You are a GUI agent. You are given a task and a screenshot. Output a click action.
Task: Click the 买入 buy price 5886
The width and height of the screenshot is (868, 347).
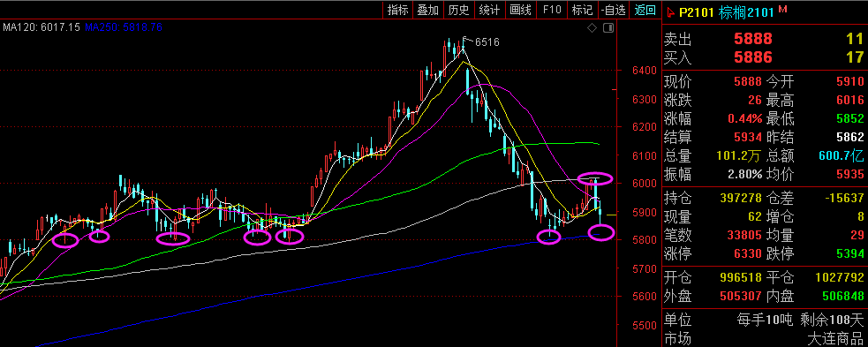click(x=753, y=57)
